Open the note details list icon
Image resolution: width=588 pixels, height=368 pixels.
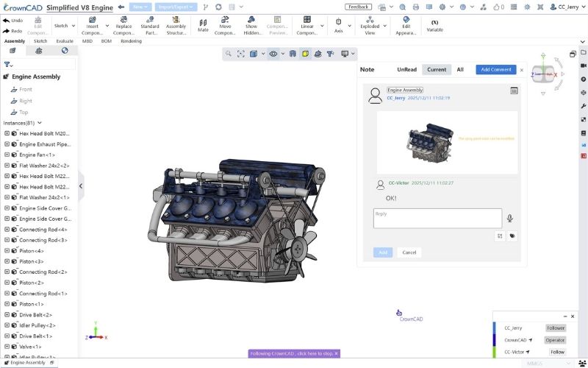(514, 91)
